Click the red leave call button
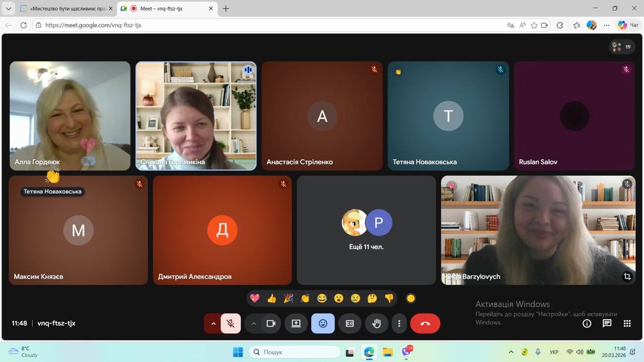The height and width of the screenshot is (362, 644). tap(425, 324)
